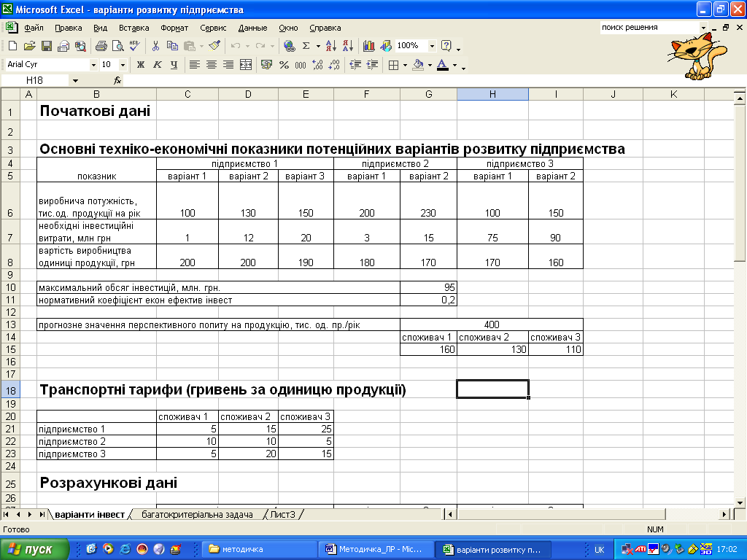Screen dimensions: 747x560
Task: Open the Fill Color dropdown arrow
Action: [x=430, y=65]
